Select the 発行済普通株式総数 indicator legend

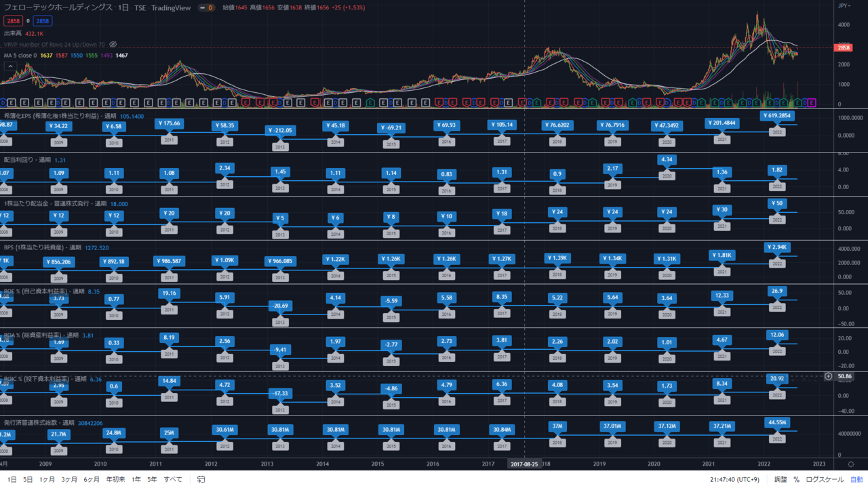[39, 423]
